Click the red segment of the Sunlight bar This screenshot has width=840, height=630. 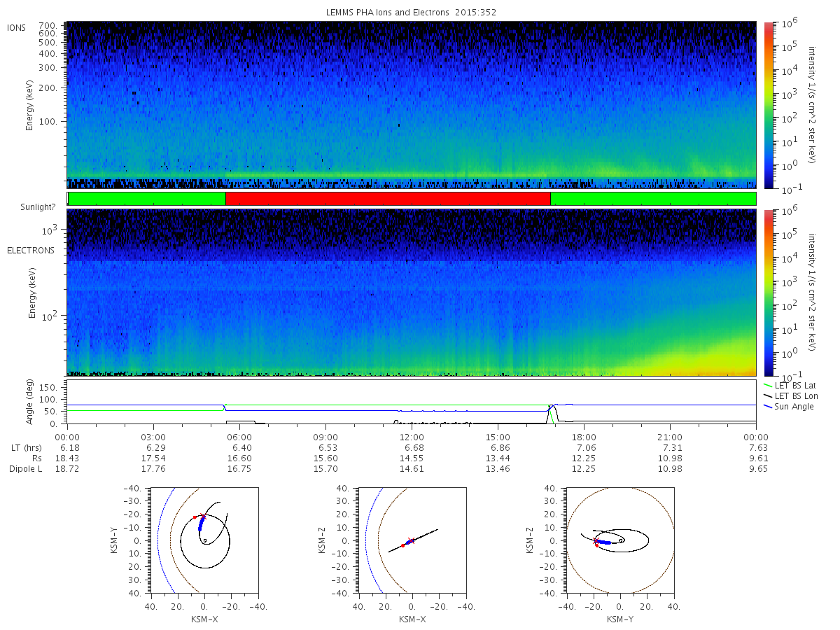coord(388,199)
